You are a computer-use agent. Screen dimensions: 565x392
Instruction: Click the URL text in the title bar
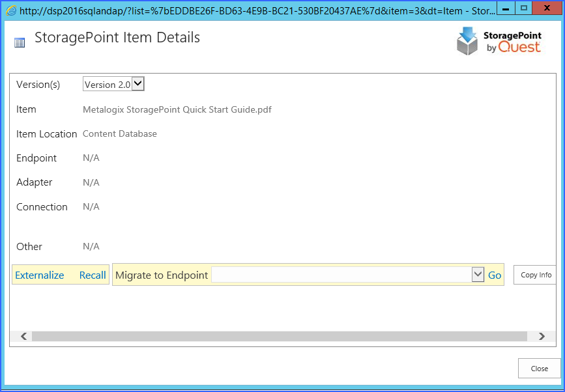pyautogui.click(x=257, y=11)
